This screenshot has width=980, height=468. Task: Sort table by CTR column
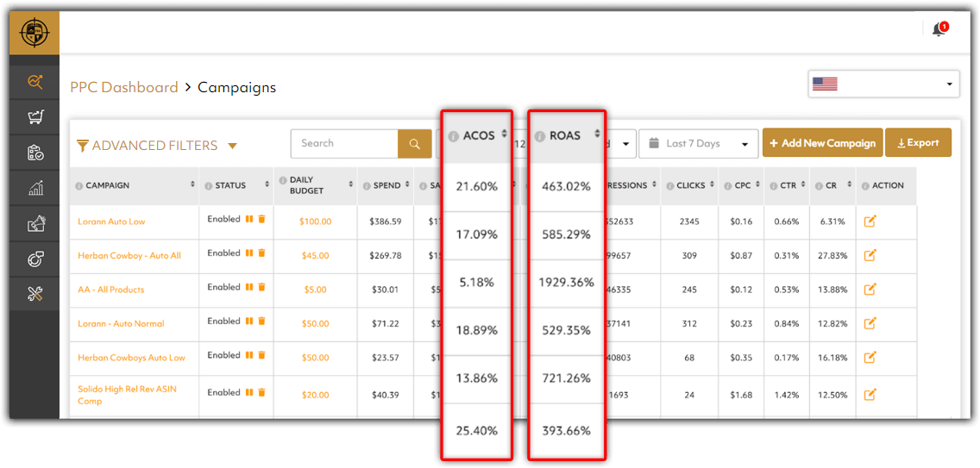click(802, 185)
